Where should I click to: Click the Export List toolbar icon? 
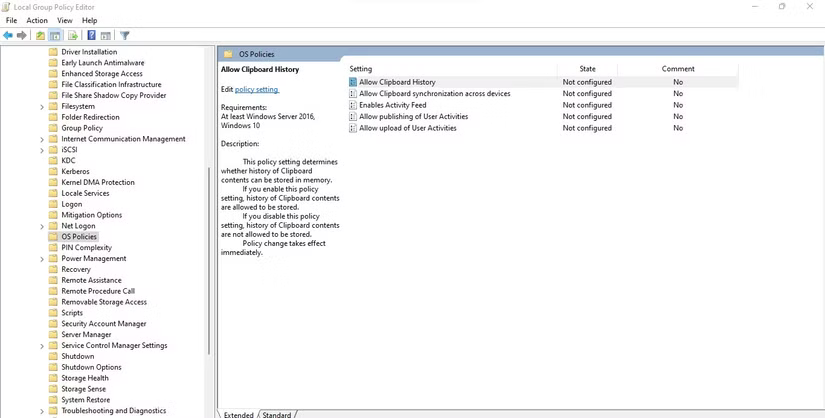pos(72,35)
